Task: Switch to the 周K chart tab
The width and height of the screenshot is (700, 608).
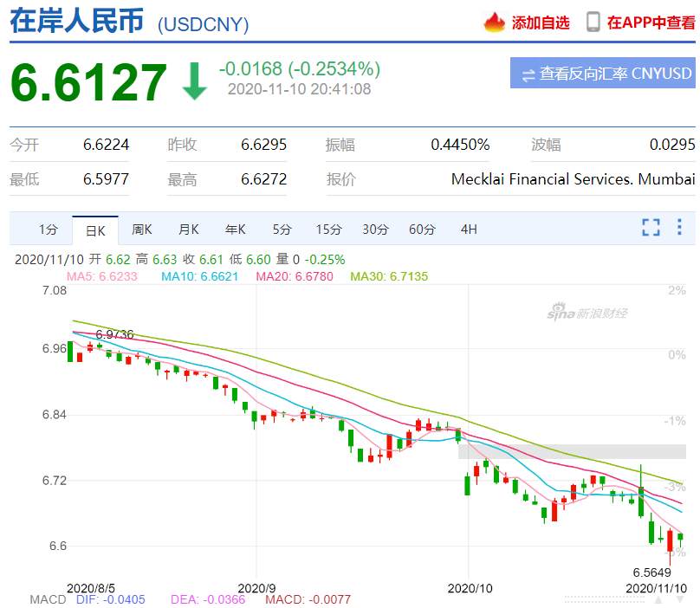Action: (142, 230)
